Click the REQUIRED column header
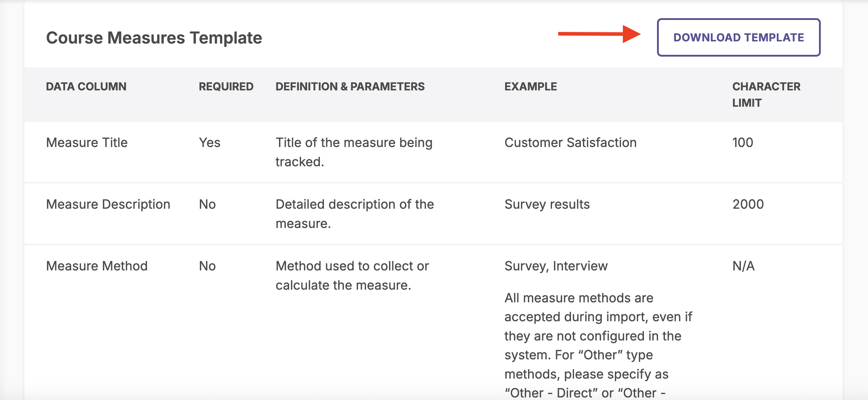This screenshot has width=868, height=400. [x=226, y=86]
